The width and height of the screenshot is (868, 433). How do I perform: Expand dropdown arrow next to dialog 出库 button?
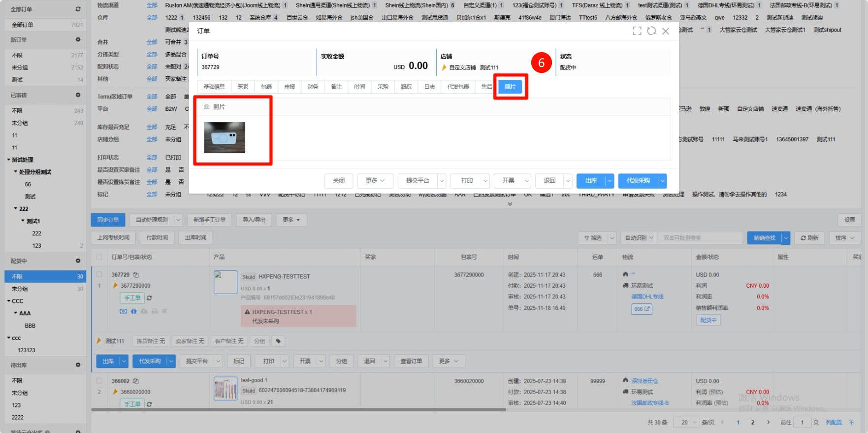610,181
